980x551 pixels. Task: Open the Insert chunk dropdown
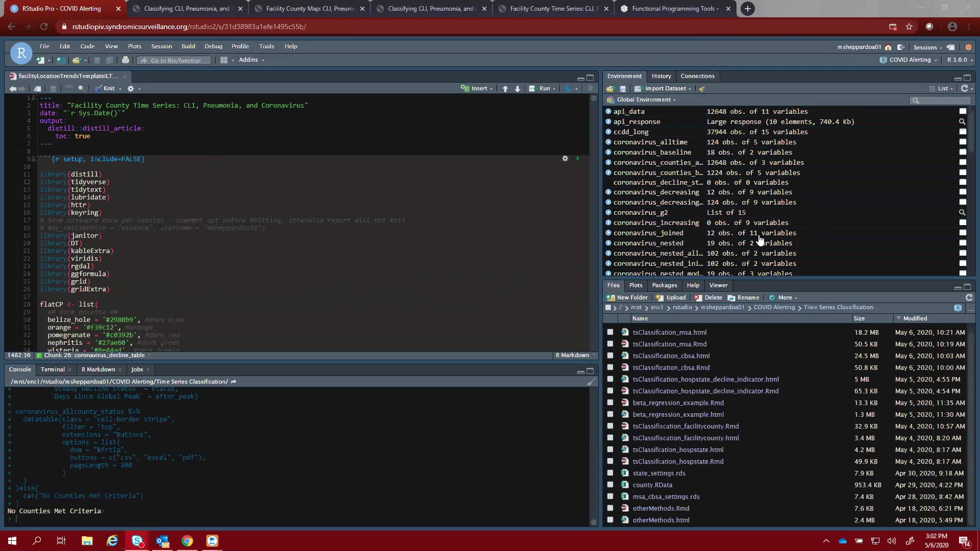(x=477, y=88)
